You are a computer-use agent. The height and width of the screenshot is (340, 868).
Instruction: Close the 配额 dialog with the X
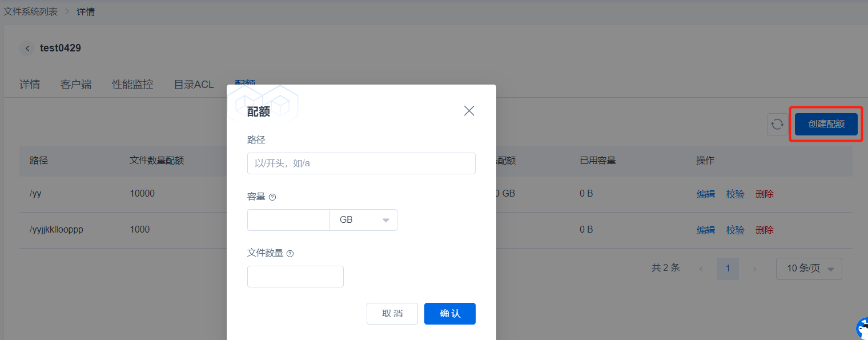[469, 111]
